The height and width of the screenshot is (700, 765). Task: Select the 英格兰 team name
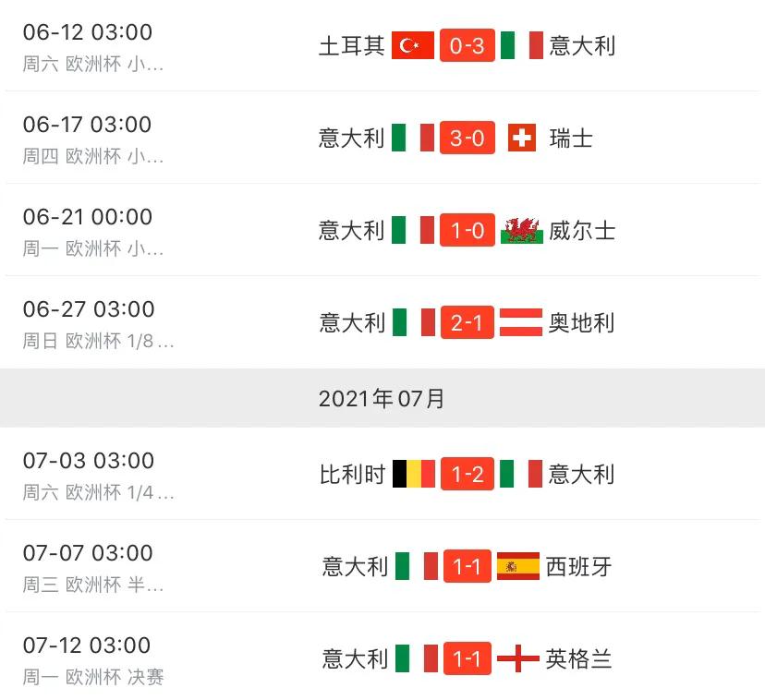click(x=578, y=658)
